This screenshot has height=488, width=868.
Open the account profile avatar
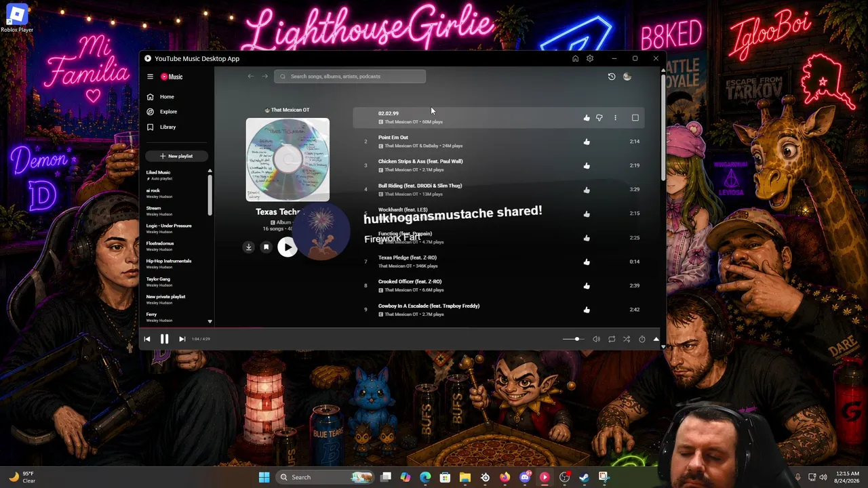click(627, 77)
